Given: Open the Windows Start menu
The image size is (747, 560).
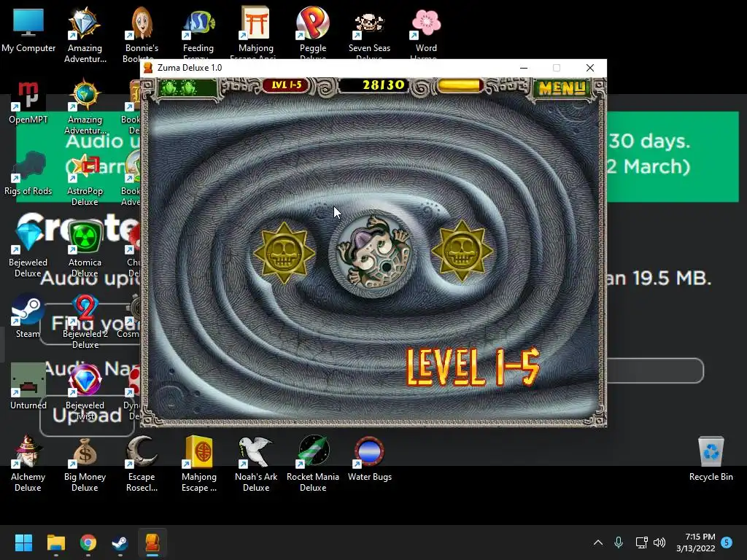Looking at the screenshot, I should 23,542.
